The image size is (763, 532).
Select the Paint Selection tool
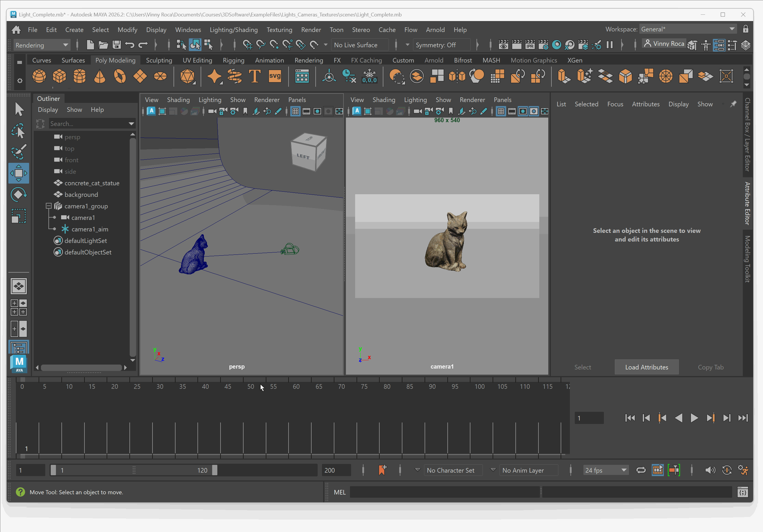19,152
